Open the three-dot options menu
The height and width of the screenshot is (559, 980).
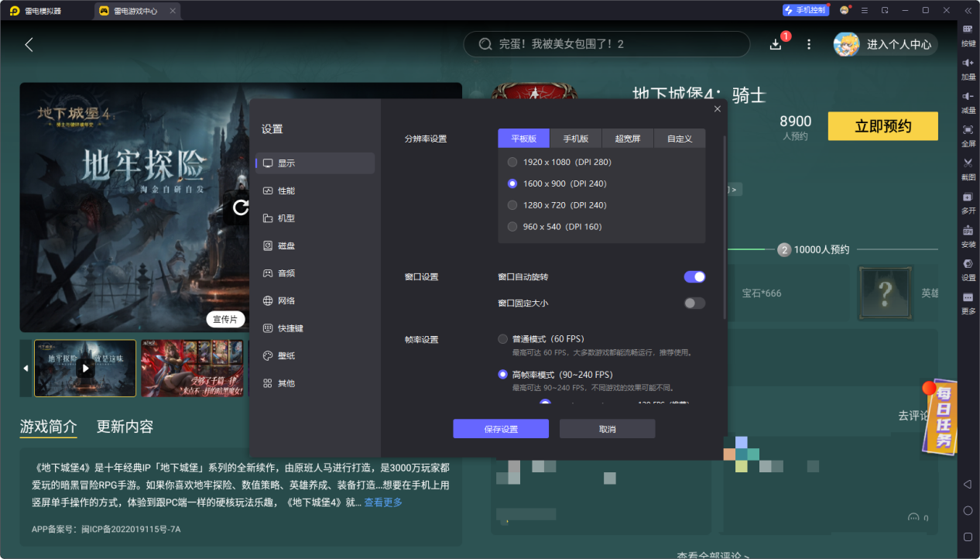[809, 44]
